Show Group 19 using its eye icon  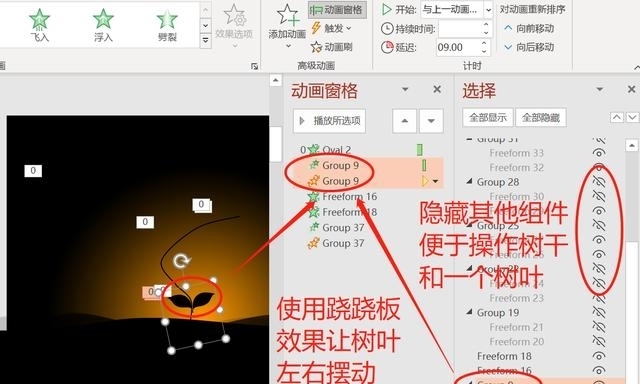[598, 313]
